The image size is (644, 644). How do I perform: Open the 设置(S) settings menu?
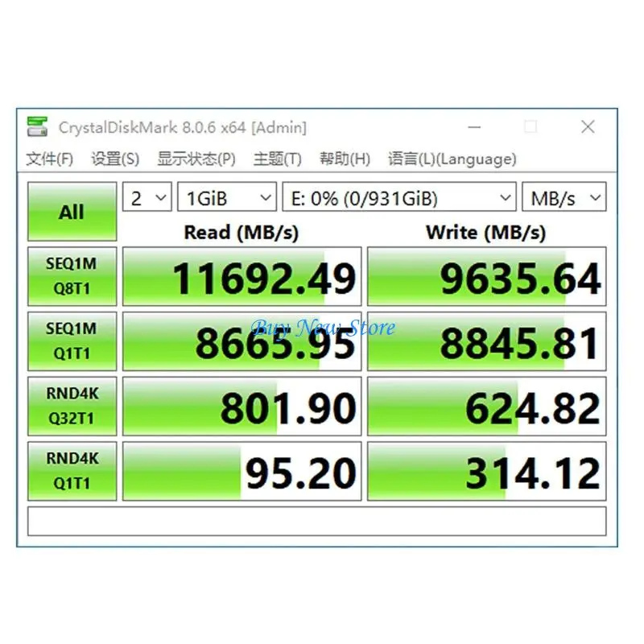(115, 159)
